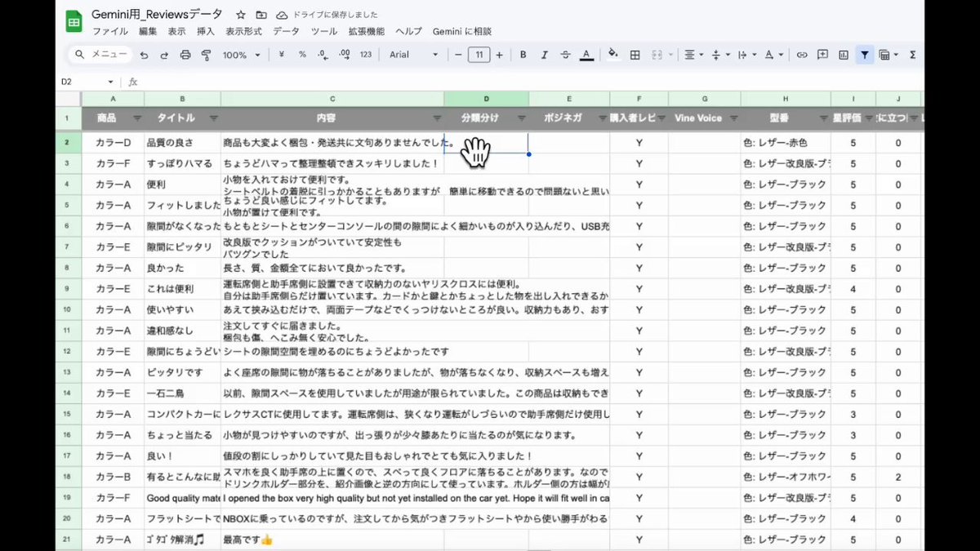980x551 pixels.
Task: Open the Arial font dropdown
Action: [414, 55]
